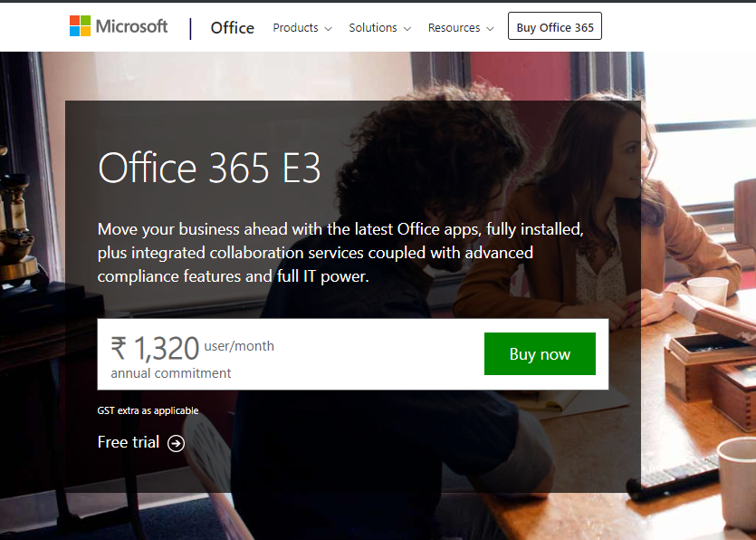Click the GST extra as applicable text

tap(148, 410)
